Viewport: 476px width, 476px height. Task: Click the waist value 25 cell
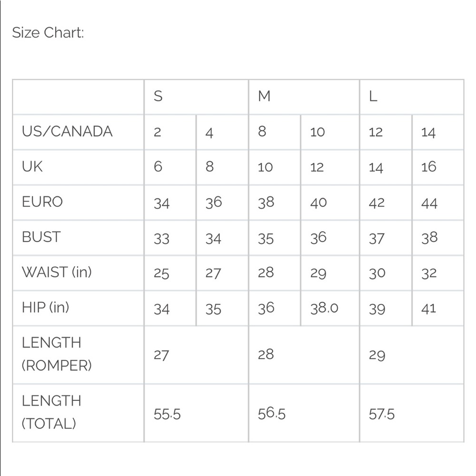pyautogui.click(x=170, y=273)
